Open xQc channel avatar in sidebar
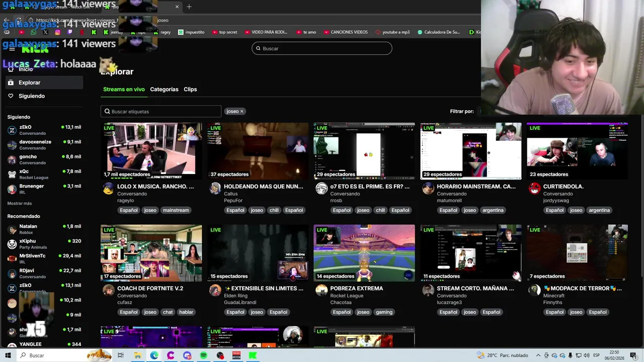This screenshot has width=644, height=362. coord(12,174)
